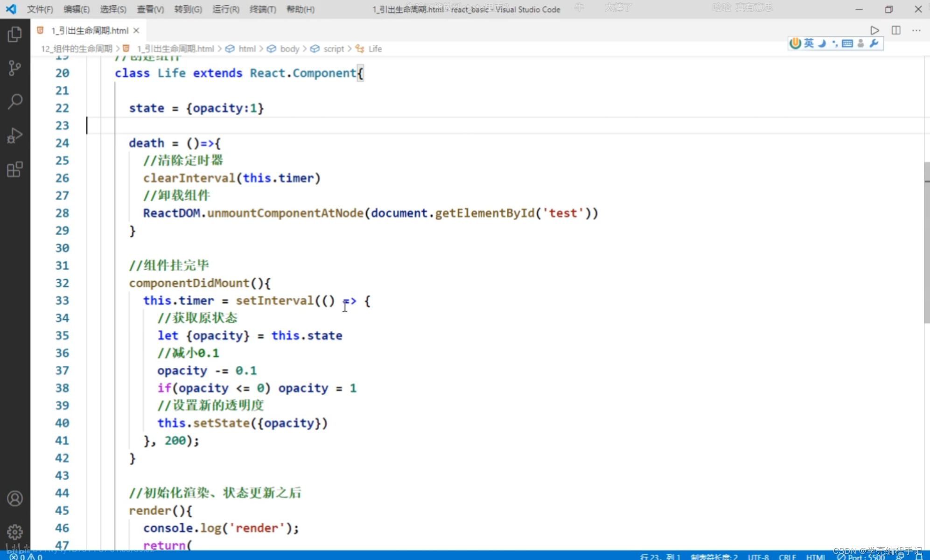
Task: Toggle the moon icon in IME bar
Action: click(822, 43)
